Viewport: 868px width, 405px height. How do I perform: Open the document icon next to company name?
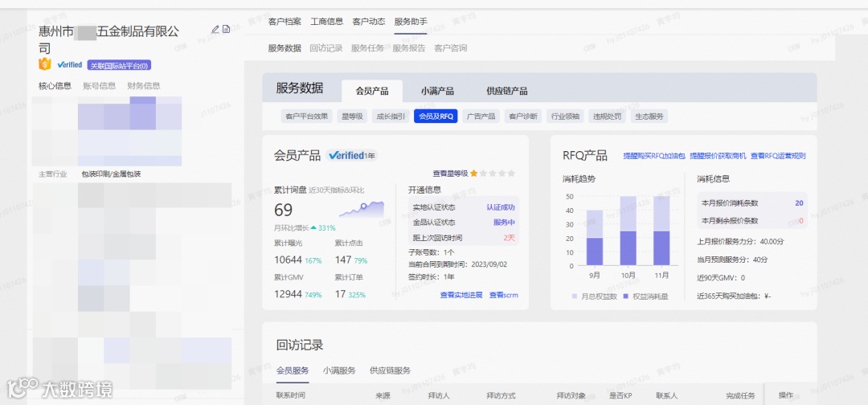coord(227,29)
